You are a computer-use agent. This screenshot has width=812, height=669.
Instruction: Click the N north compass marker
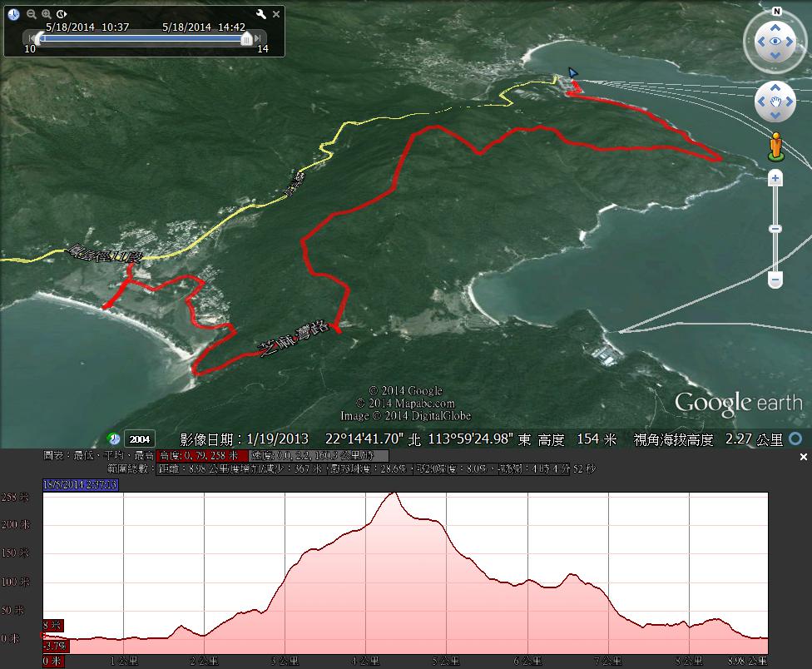(777, 12)
